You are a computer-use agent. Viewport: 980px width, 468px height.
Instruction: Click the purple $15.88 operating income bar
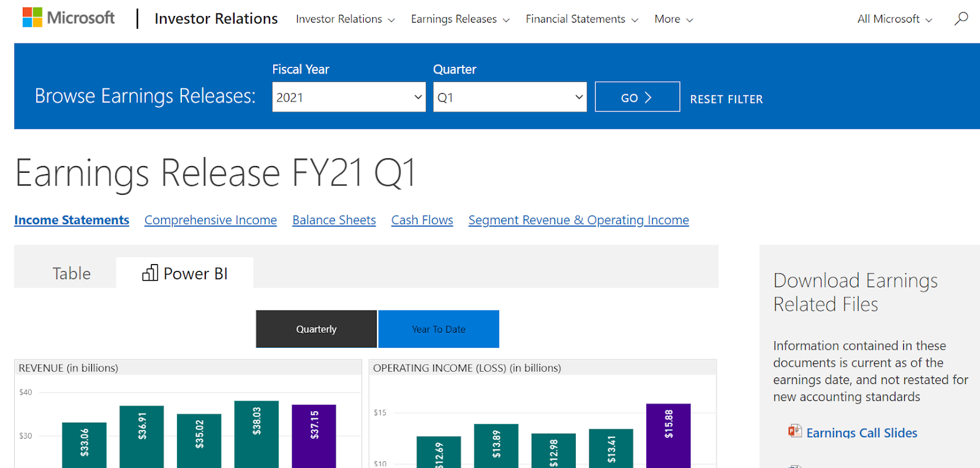pyautogui.click(x=668, y=436)
